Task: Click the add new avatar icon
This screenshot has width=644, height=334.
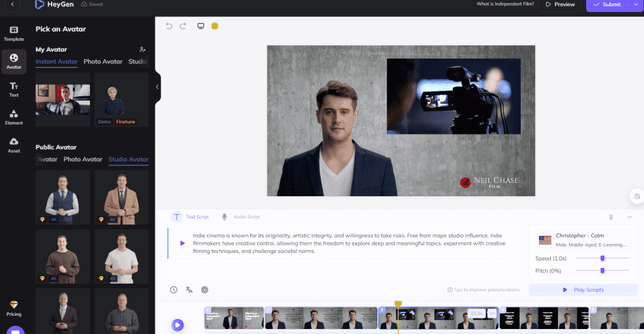Action: (143, 49)
